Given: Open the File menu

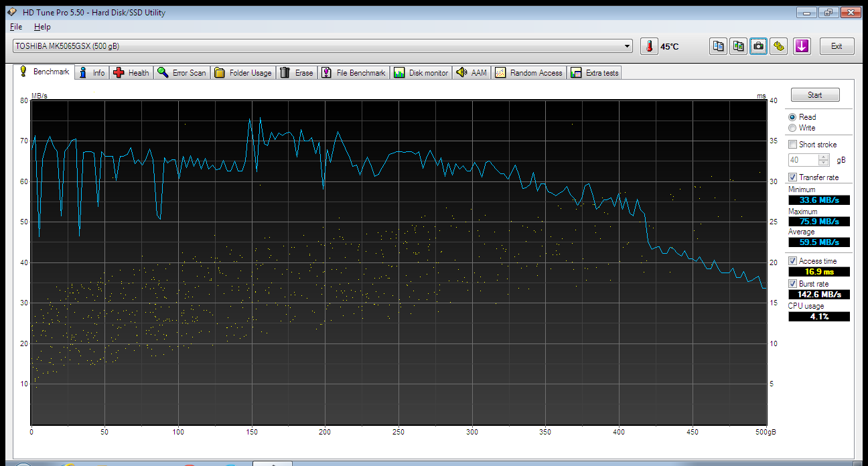Looking at the screenshot, I should (x=16, y=27).
